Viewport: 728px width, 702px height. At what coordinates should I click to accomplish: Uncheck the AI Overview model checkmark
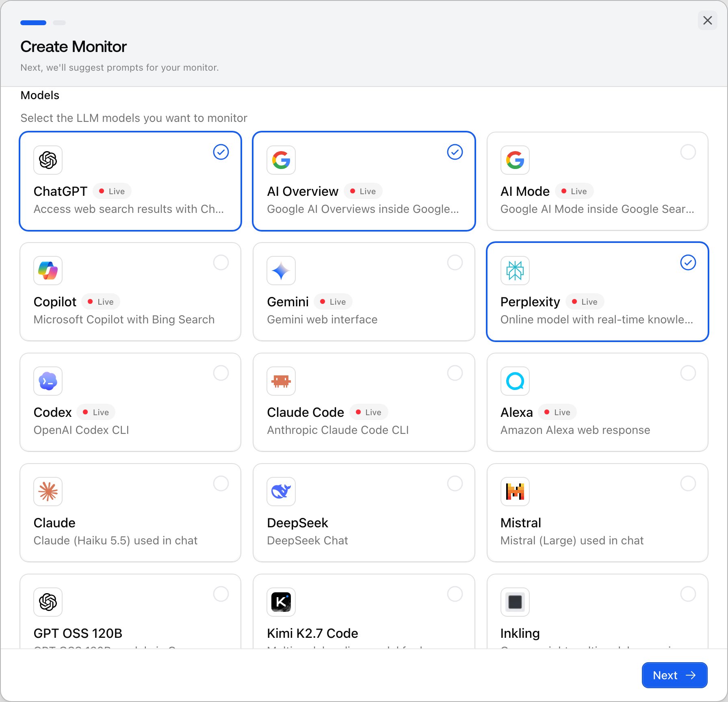[455, 152]
